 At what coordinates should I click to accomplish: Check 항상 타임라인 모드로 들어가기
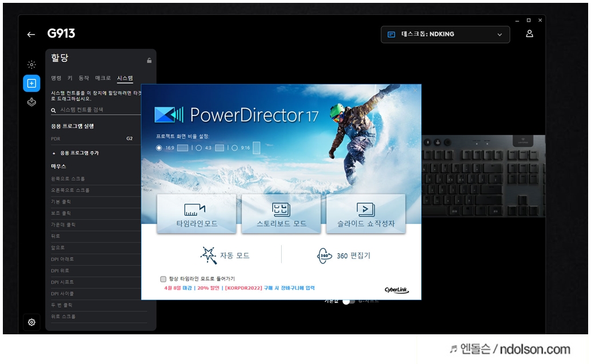[163, 279]
